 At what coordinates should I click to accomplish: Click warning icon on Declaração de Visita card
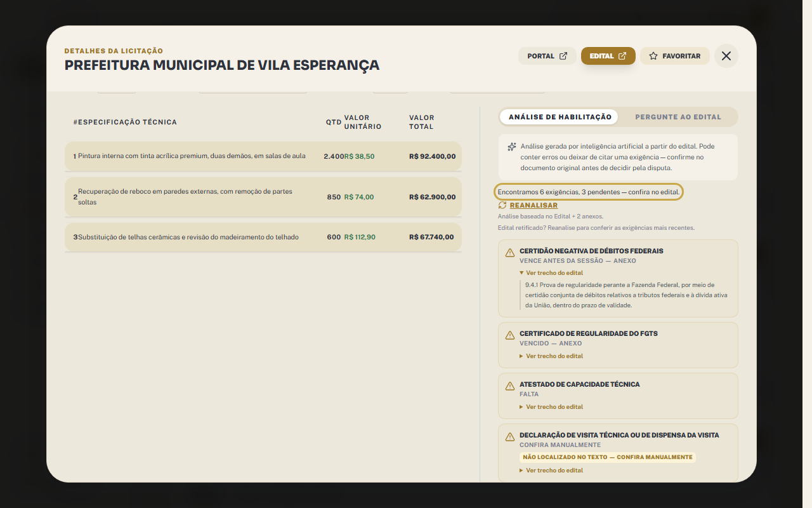click(509, 437)
